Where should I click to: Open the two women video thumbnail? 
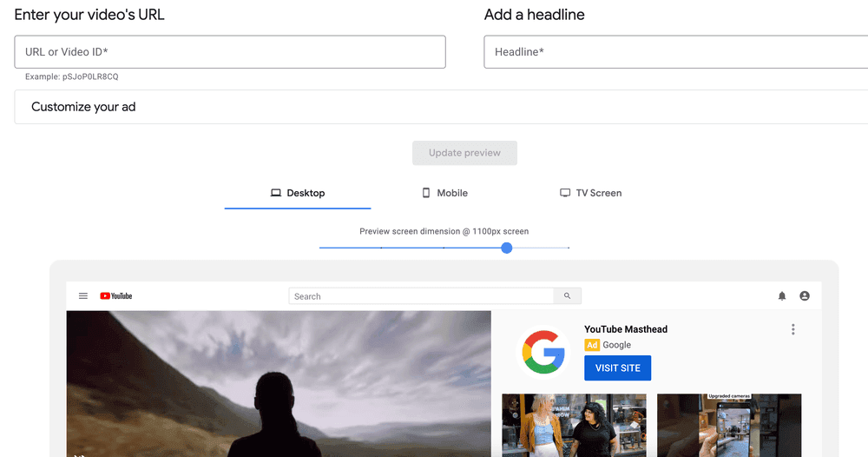574,426
